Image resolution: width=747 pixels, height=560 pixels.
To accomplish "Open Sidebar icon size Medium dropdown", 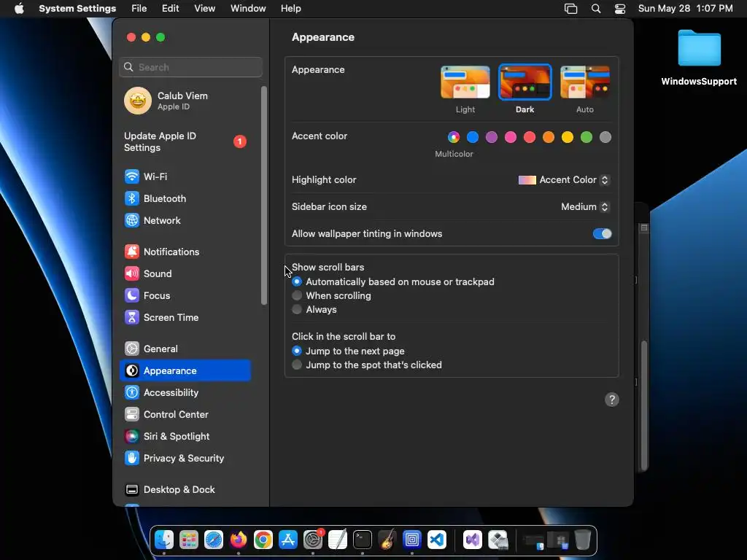I will point(586,206).
